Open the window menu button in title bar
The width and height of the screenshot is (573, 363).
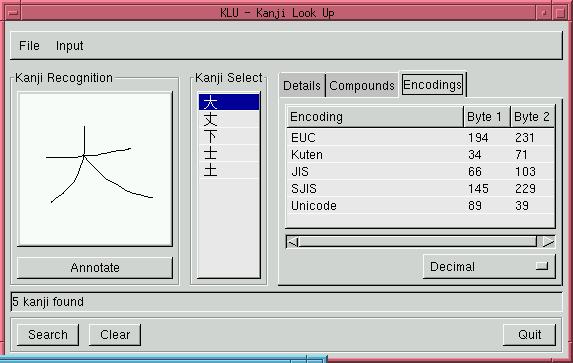pos(14,13)
